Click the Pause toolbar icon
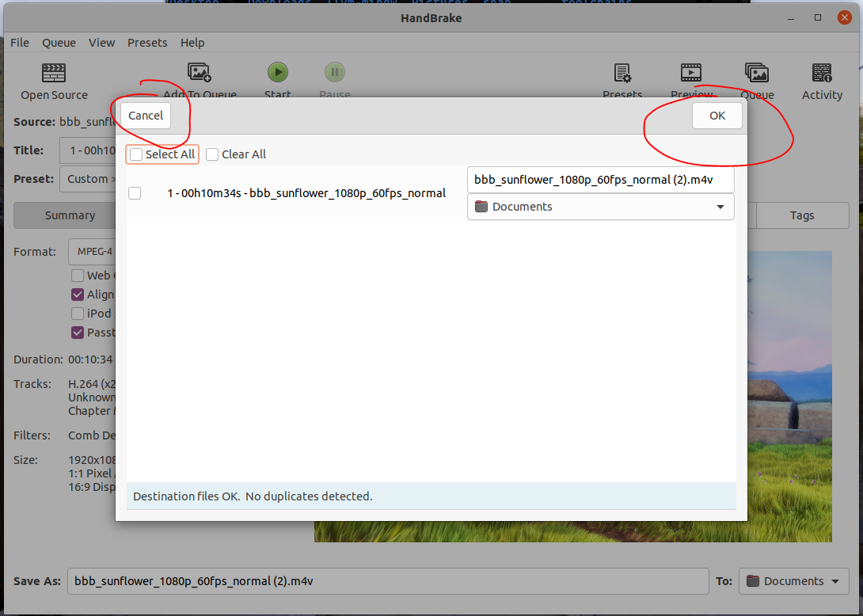 click(x=335, y=72)
